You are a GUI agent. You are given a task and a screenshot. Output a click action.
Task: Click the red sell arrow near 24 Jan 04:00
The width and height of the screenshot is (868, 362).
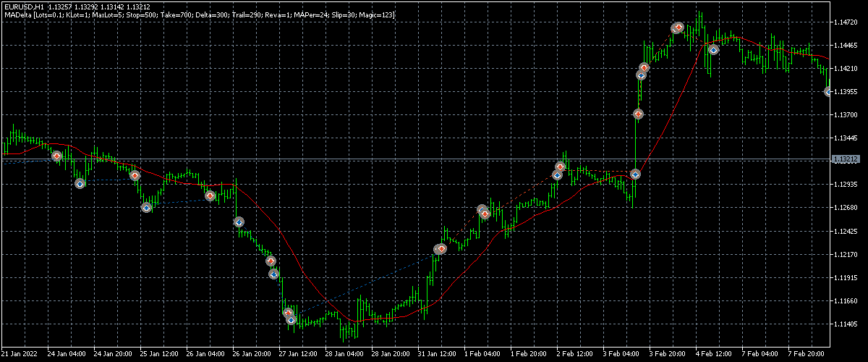56,156
